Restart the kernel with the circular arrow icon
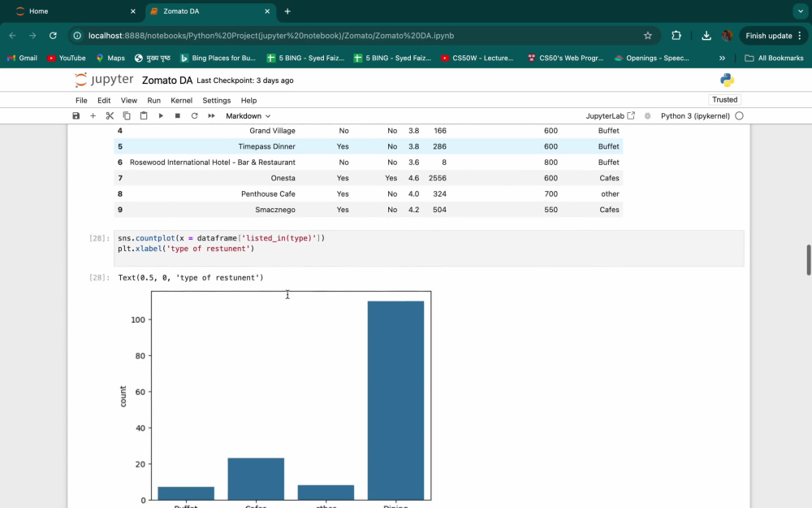Screen dimensions: 812x508 pyautogui.click(x=194, y=115)
